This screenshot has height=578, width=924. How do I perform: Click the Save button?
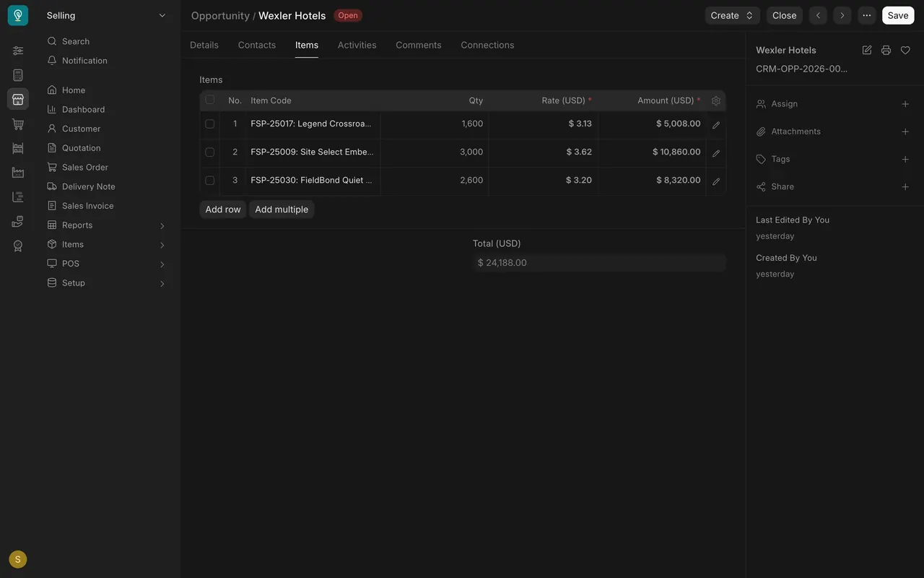tap(898, 15)
